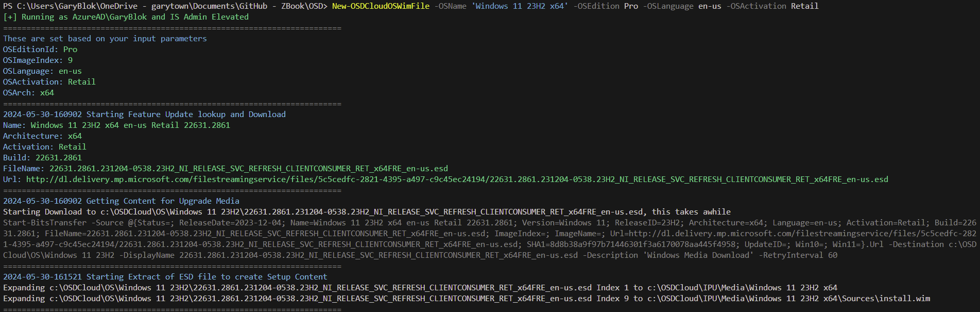Click the 'These are set based on' heading

coord(105,39)
